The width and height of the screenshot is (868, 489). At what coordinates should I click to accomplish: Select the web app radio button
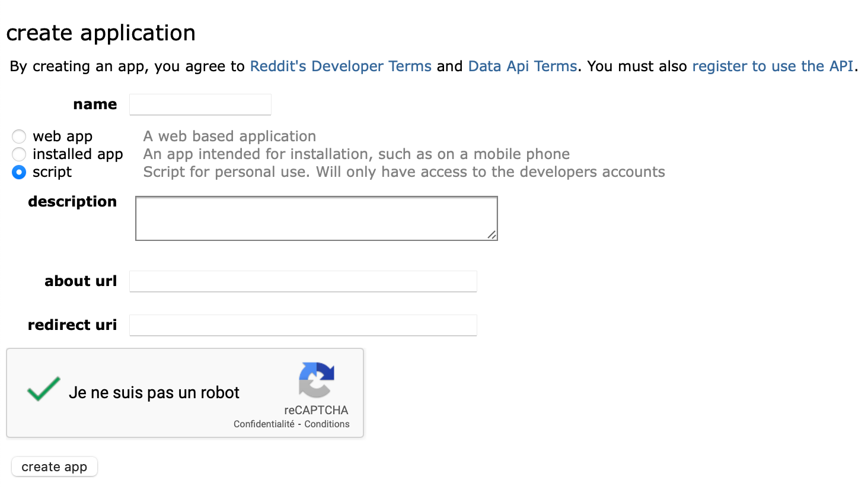[x=19, y=136]
